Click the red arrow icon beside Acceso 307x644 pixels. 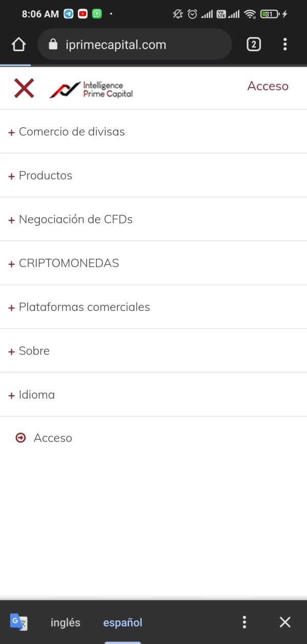[x=20, y=438]
